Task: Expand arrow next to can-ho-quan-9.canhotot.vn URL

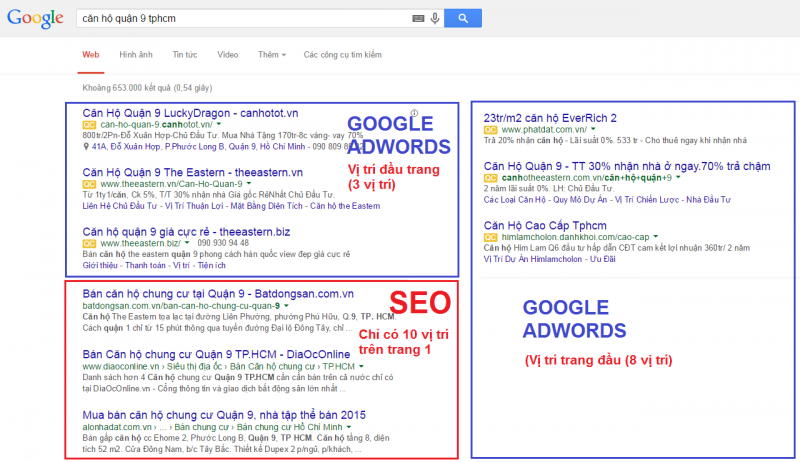Action: (219, 124)
